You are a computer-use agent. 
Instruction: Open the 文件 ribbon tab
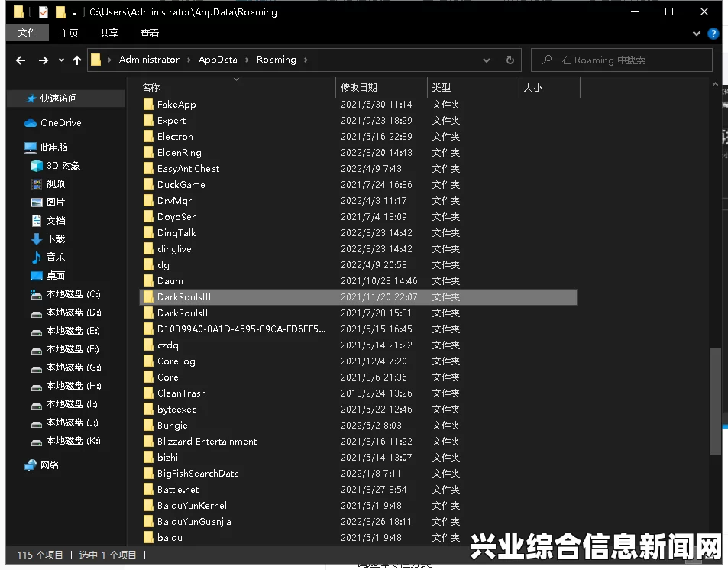28,33
